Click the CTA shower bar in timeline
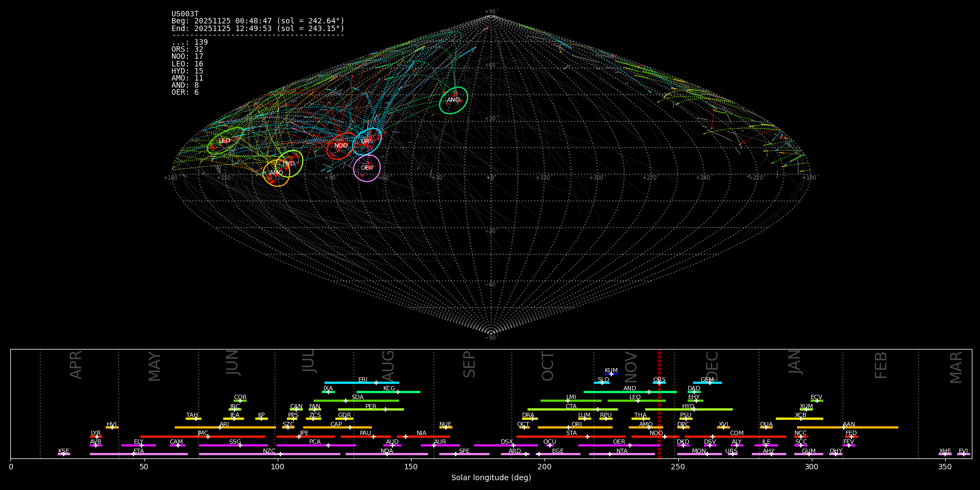This screenshot has height=490, width=980. [x=573, y=409]
